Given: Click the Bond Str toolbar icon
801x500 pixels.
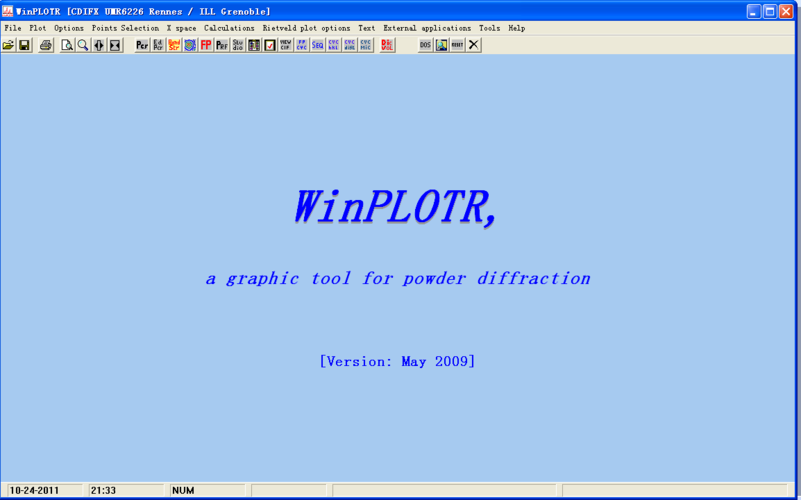Looking at the screenshot, I should [x=174, y=45].
